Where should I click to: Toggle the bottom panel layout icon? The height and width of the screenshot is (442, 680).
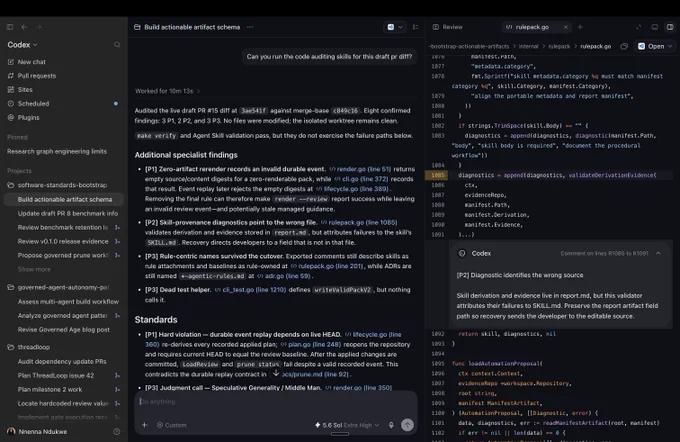[x=655, y=27]
